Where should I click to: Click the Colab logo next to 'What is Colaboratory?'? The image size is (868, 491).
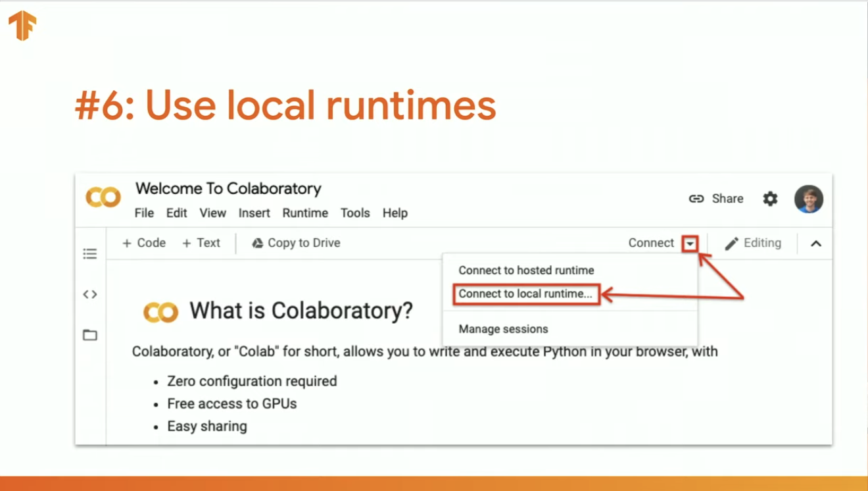pos(160,311)
